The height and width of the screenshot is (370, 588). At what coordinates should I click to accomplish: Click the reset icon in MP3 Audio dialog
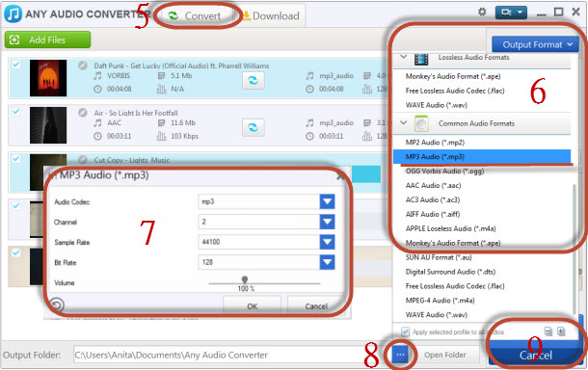click(x=57, y=304)
